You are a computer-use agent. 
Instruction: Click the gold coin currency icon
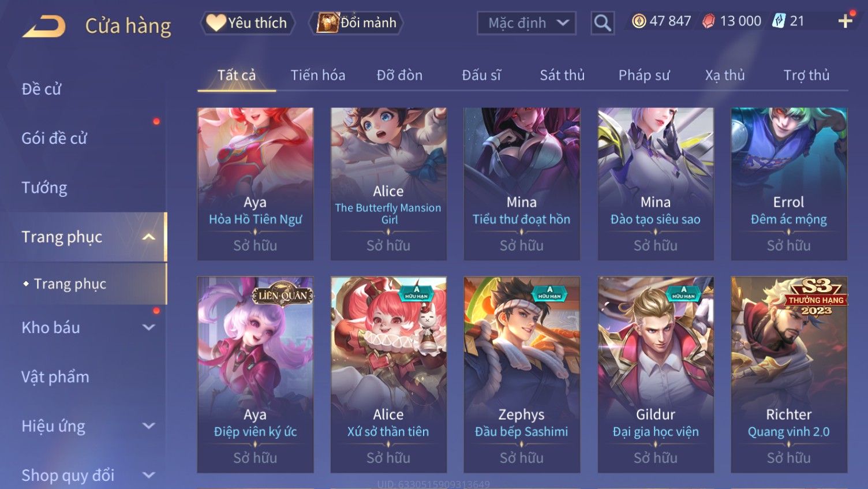coord(639,21)
